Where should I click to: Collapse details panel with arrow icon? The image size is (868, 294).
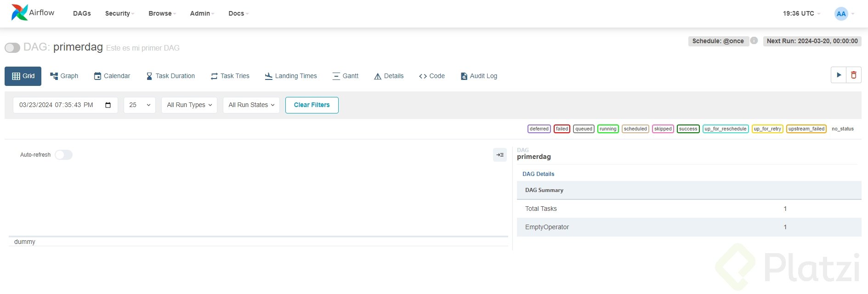(x=500, y=155)
